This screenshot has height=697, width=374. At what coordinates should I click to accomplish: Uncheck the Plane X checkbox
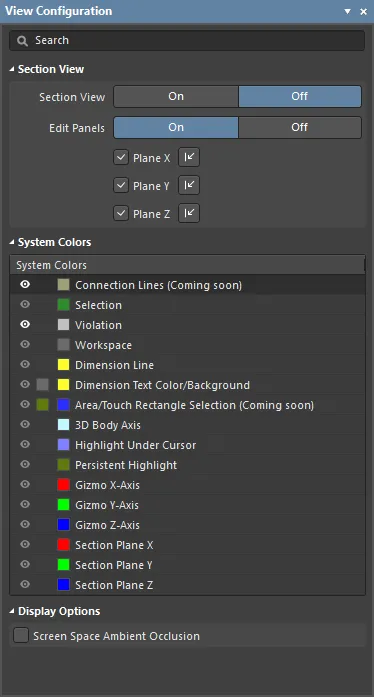121,158
